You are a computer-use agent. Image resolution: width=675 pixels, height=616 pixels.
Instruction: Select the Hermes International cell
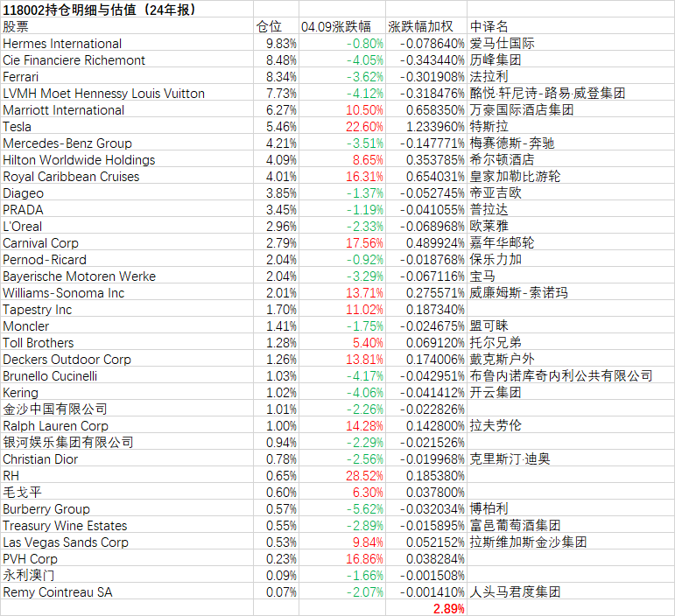pyautogui.click(x=127, y=43)
